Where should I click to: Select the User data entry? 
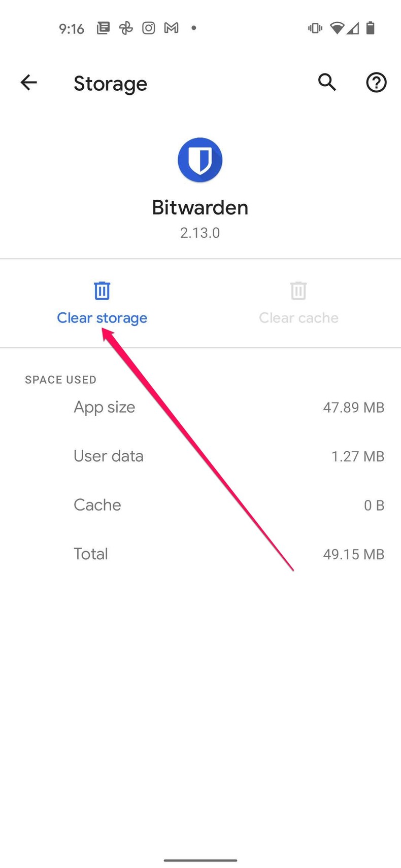coord(200,456)
